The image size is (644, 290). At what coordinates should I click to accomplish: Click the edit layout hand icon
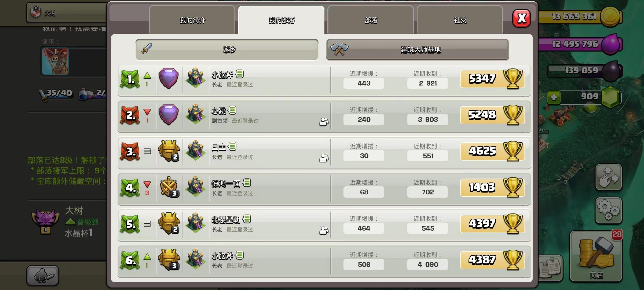(609, 177)
